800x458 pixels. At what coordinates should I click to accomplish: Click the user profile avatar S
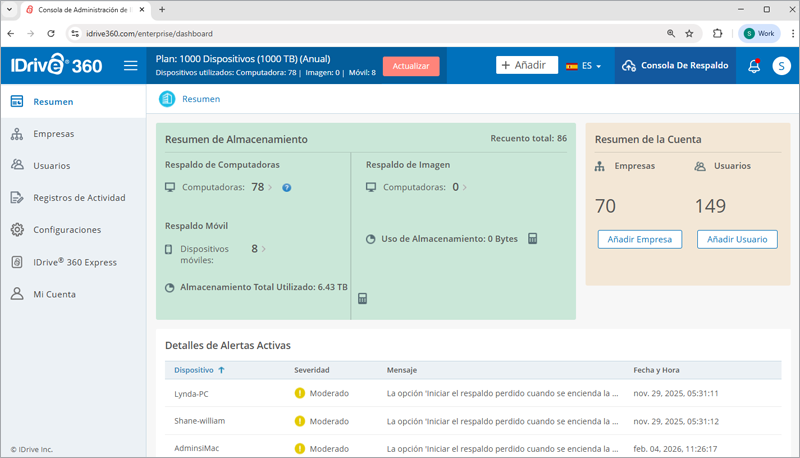[x=781, y=66]
